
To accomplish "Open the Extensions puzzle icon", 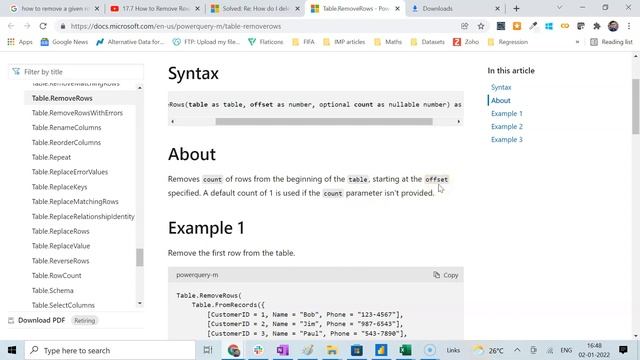I will coord(597,26).
